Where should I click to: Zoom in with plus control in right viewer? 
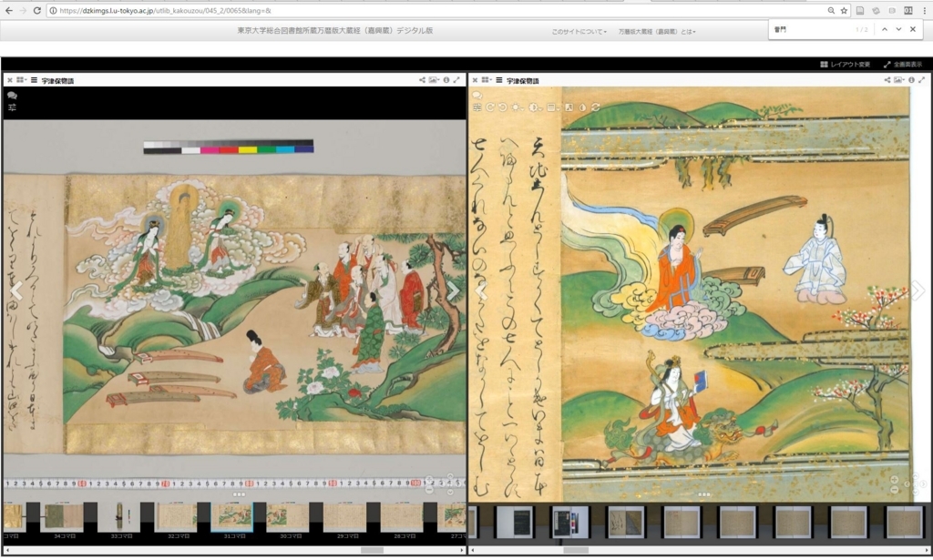pyautogui.click(x=895, y=480)
